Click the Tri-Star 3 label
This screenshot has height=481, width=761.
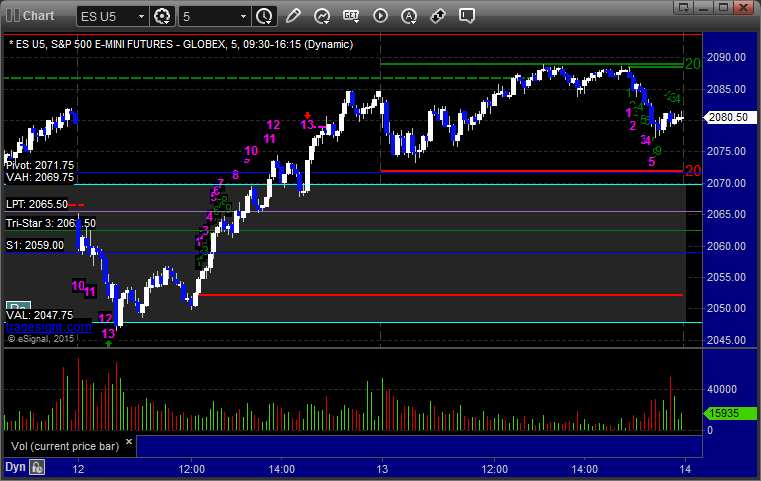[x=50, y=223]
